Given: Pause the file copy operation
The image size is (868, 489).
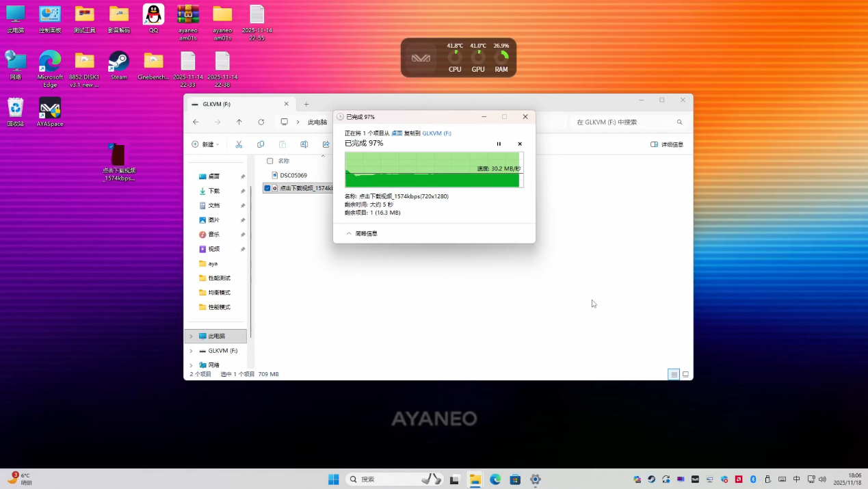Looking at the screenshot, I should (499, 144).
